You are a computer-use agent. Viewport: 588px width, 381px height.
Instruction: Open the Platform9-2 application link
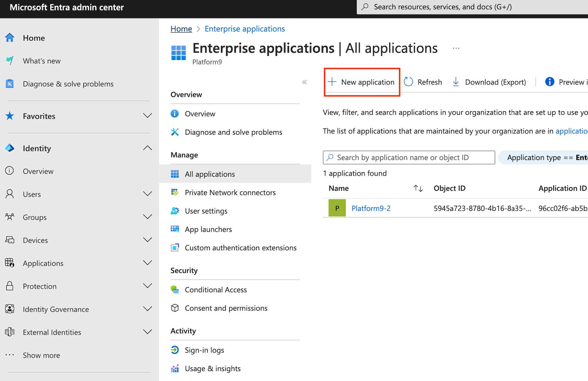click(371, 208)
